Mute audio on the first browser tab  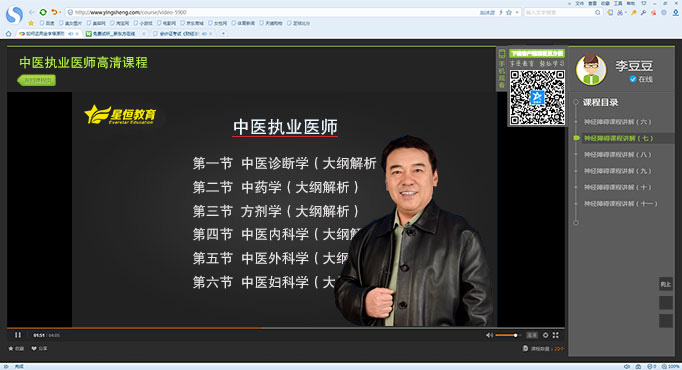point(71,33)
